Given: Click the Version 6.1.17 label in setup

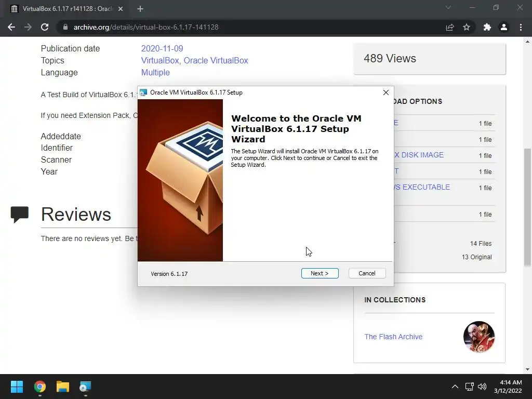Looking at the screenshot, I should click(x=169, y=274).
